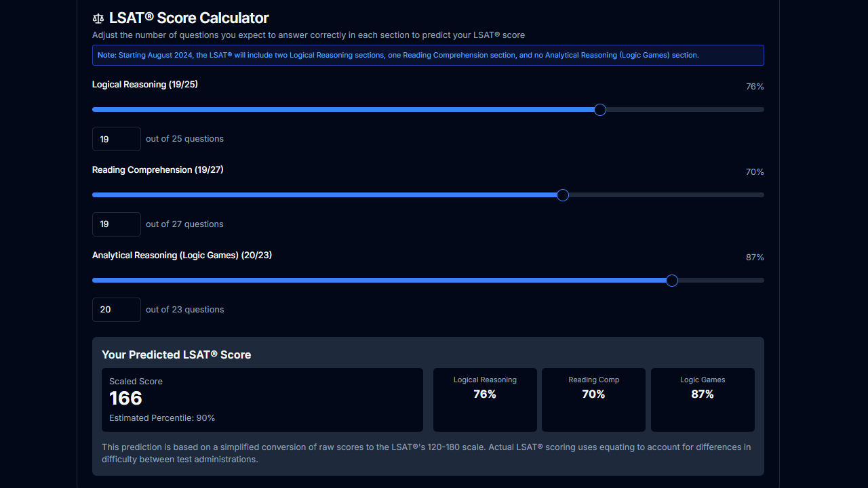Click the Logic Games input showing 20
The image size is (868, 488).
coord(116,309)
